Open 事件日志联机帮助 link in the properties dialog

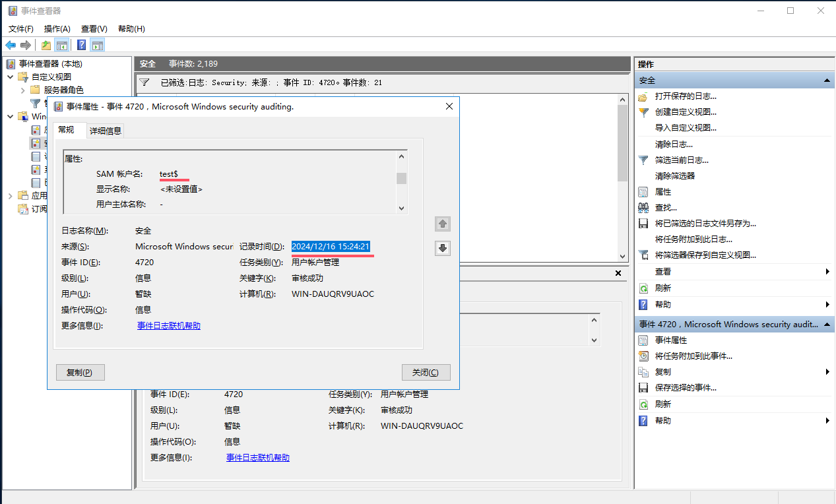point(169,326)
